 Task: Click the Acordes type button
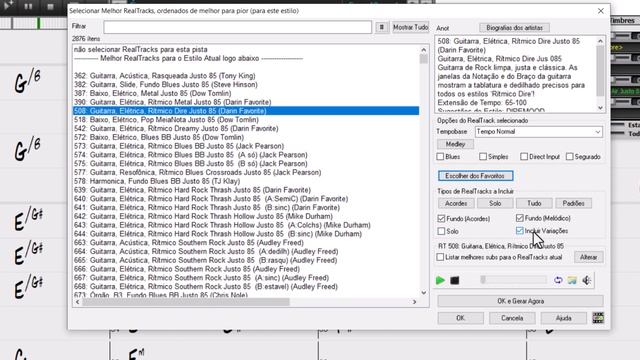(x=456, y=203)
